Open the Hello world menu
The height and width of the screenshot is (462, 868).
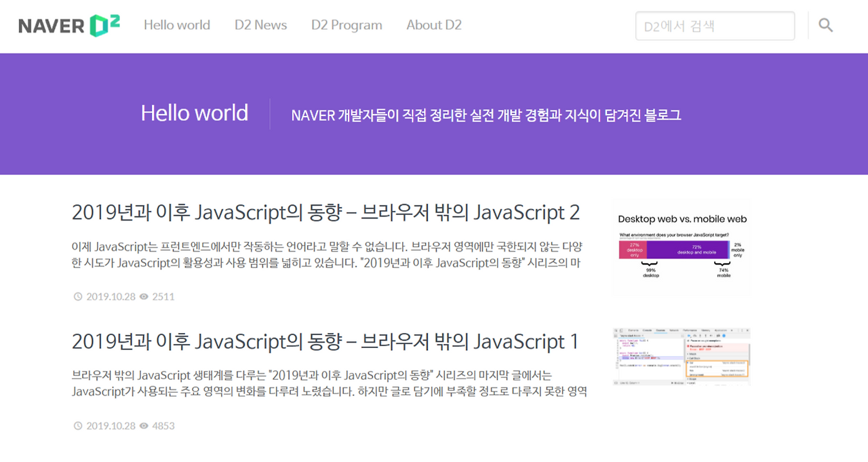tap(177, 25)
